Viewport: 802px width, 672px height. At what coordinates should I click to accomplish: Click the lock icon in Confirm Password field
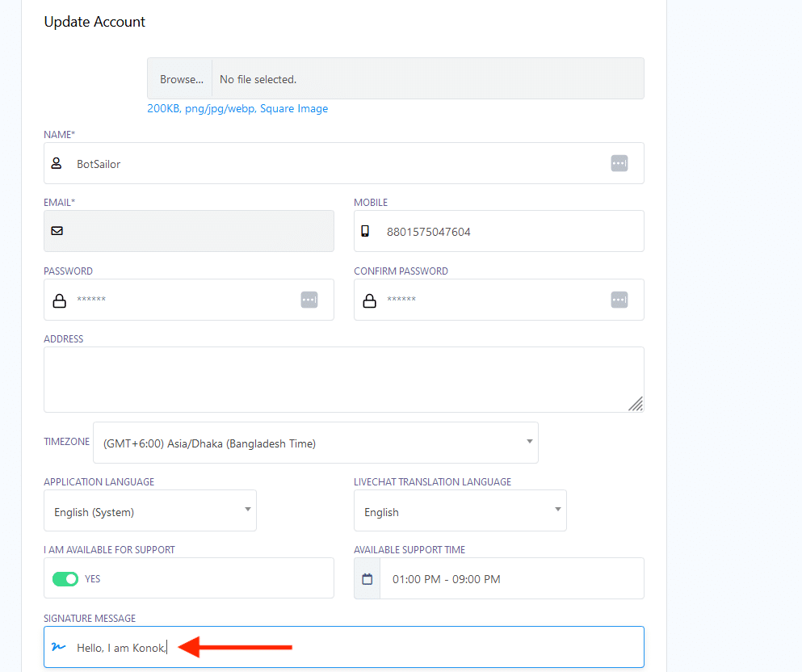[369, 300]
